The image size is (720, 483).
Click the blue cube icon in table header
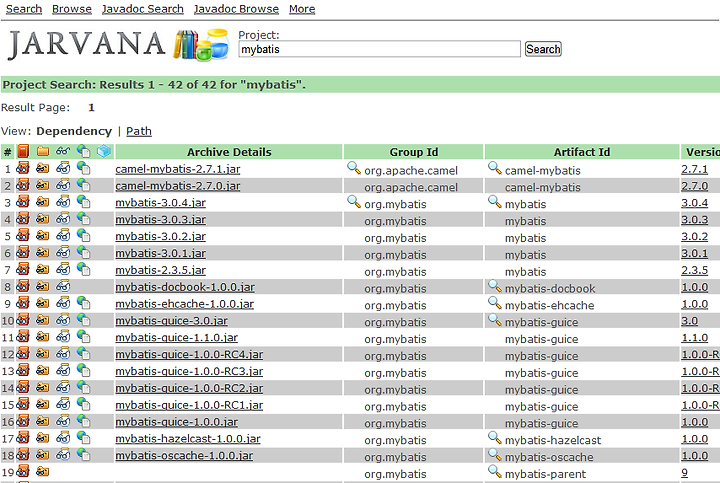(104, 151)
